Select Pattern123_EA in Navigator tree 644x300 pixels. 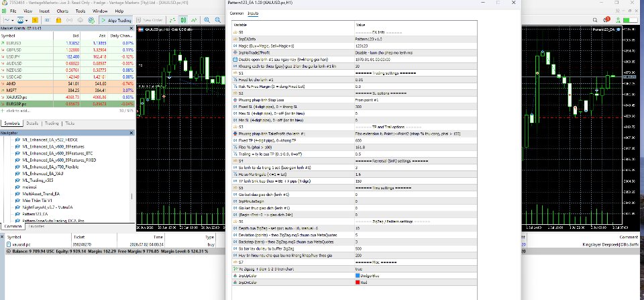(x=36, y=214)
